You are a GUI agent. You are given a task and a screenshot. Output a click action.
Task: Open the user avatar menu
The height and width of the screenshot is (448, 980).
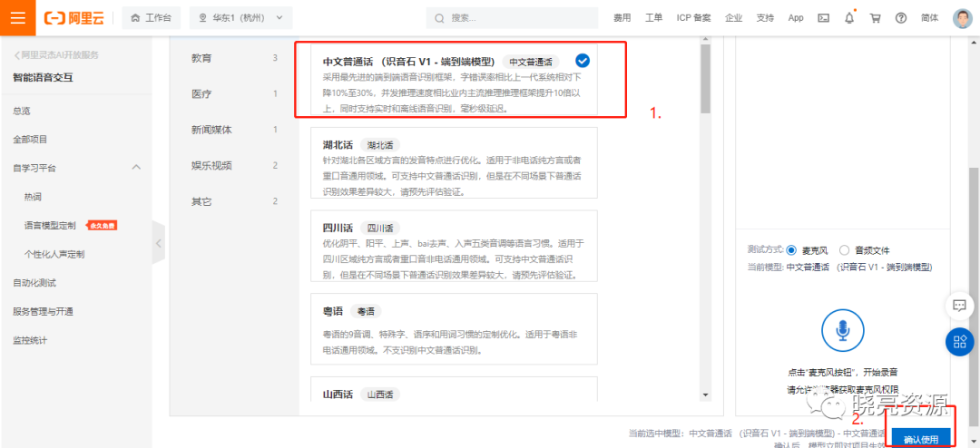(x=963, y=18)
